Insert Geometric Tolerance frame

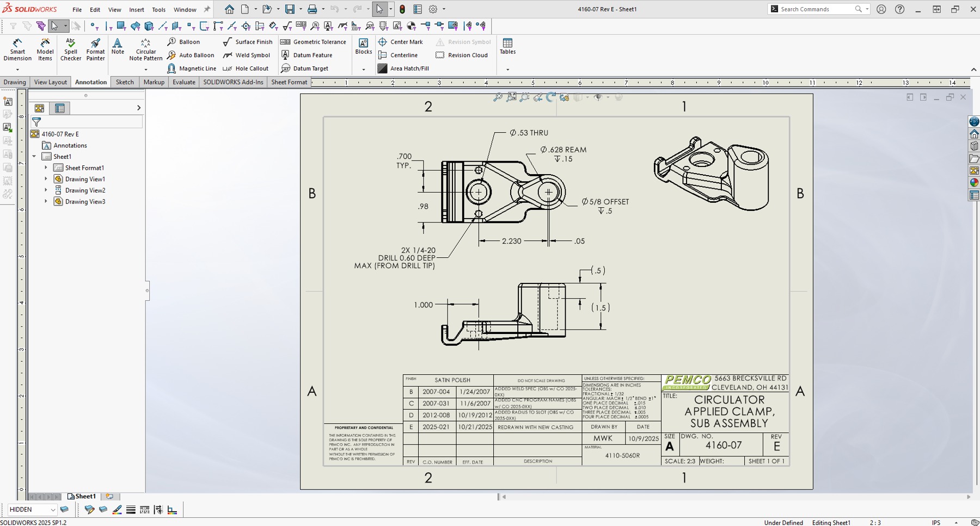tap(313, 42)
